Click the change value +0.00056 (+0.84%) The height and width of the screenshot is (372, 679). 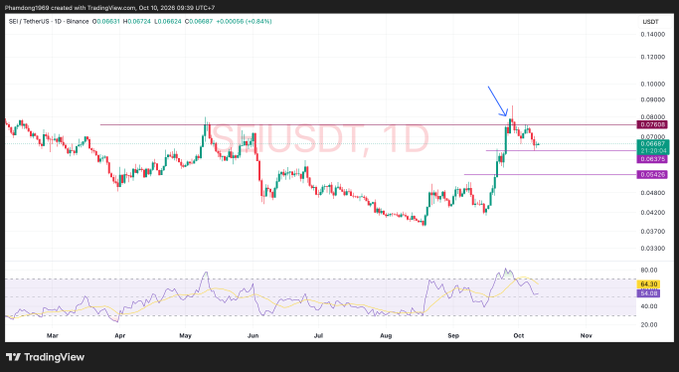tap(244, 21)
